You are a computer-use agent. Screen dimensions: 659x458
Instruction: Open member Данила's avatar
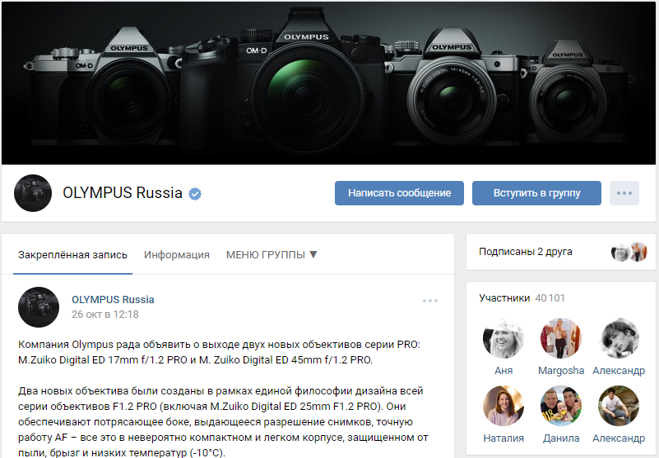tap(561, 406)
